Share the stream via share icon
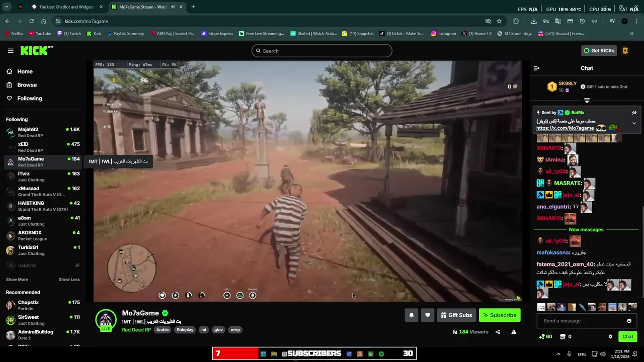 tap(498, 332)
